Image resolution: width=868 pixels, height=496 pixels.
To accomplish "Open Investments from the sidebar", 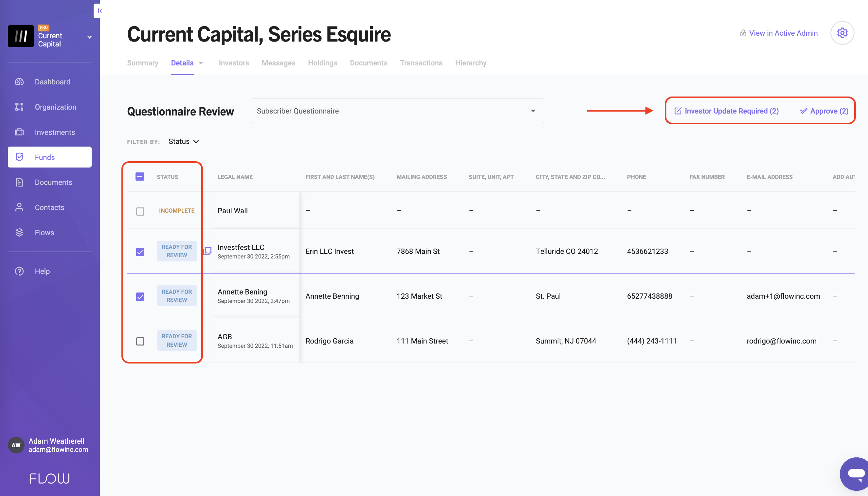I will point(50,132).
